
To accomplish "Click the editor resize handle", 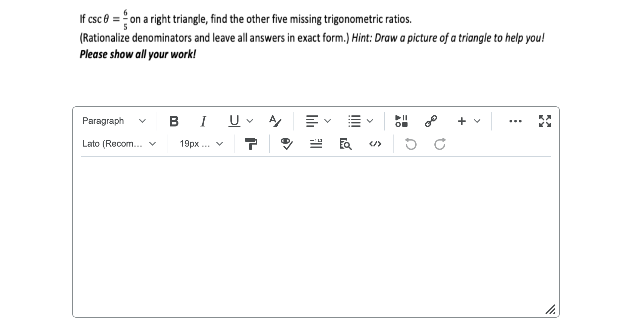I will (550, 309).
